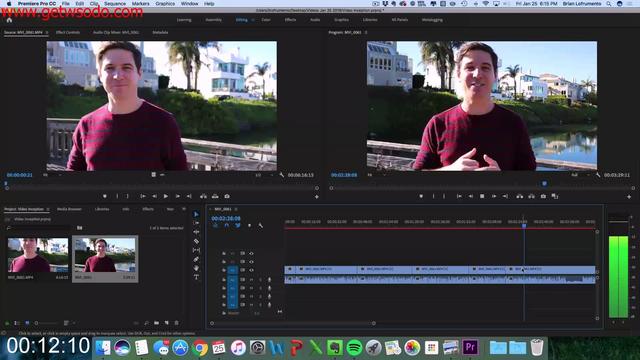Select the Razor tool

(x=196, y=241)
